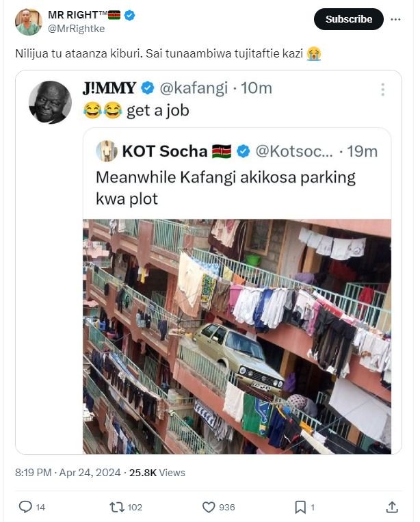
Task: Open quoted tweet's vertical dots menu
Action: (x=383, y=90)
